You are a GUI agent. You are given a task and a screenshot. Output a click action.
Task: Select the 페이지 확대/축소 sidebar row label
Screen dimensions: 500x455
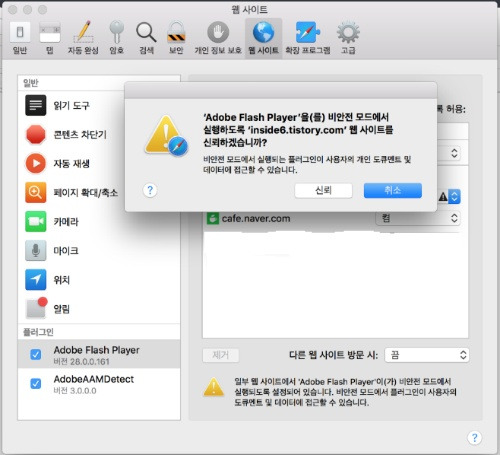86,192
